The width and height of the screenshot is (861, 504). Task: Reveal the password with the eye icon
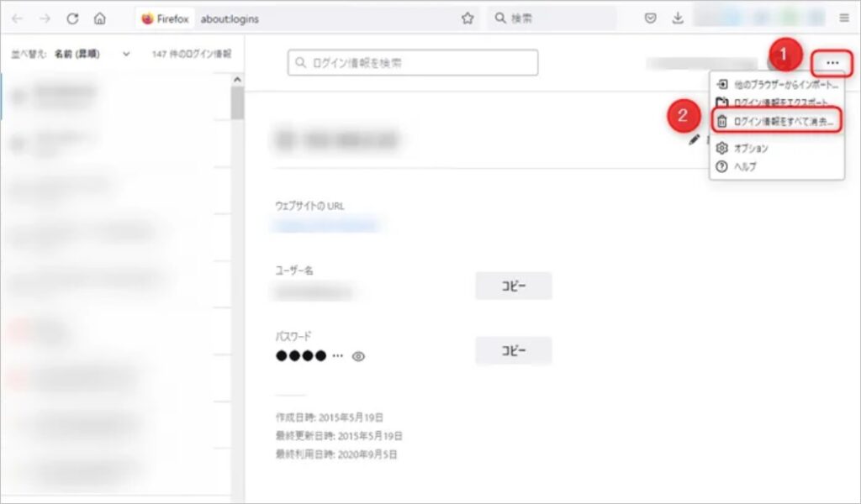click(x=359, y=356)
